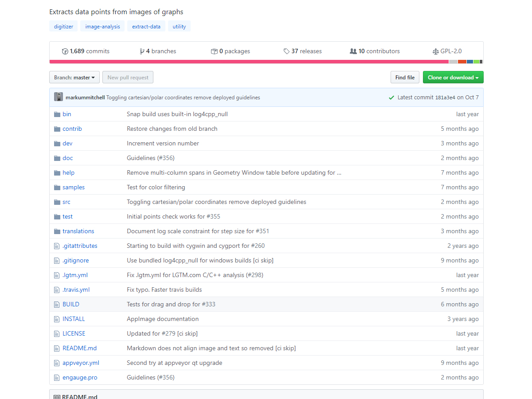Open the 37 releases tab
The height and width of the screenshot is (399, 532).
pos(306,51)
